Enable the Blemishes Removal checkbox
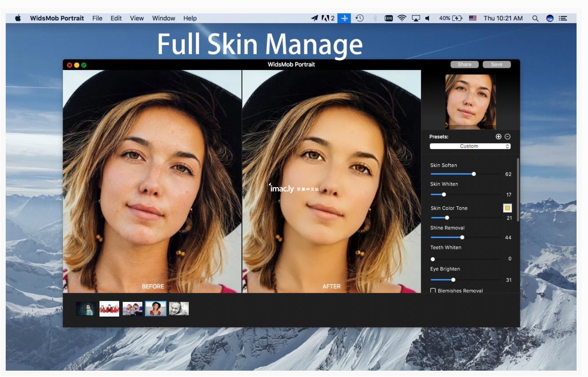588x377 pixels. click(433, 290)
